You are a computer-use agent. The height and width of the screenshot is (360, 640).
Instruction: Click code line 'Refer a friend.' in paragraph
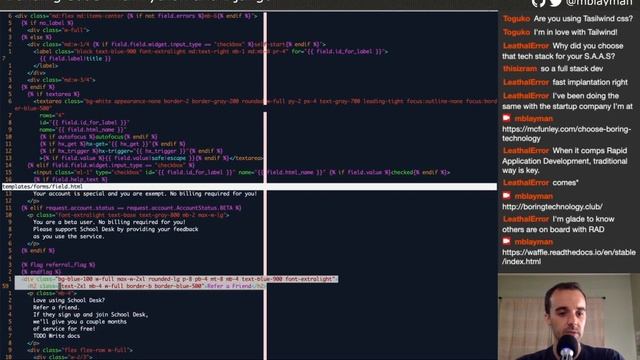56,308
